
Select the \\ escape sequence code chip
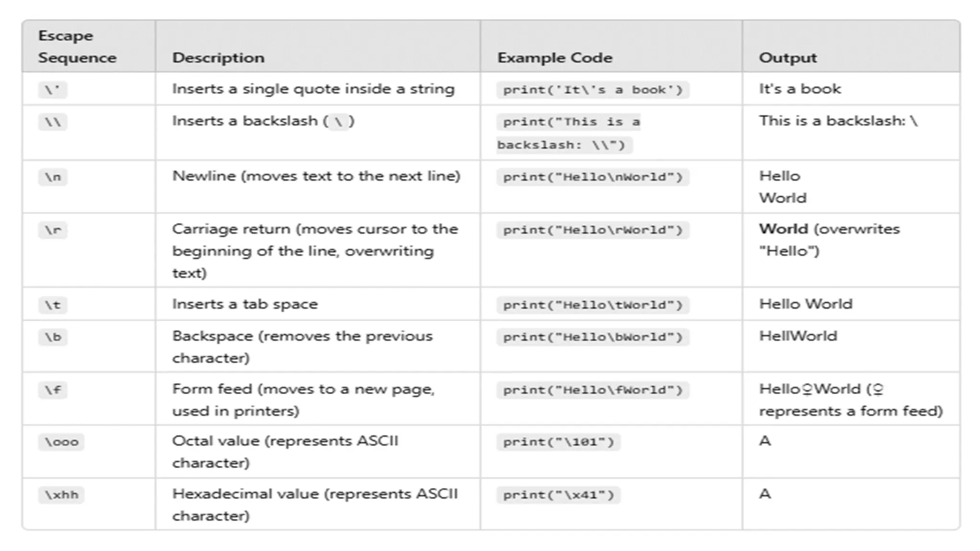pyautogui.click(x=53, y=122)
